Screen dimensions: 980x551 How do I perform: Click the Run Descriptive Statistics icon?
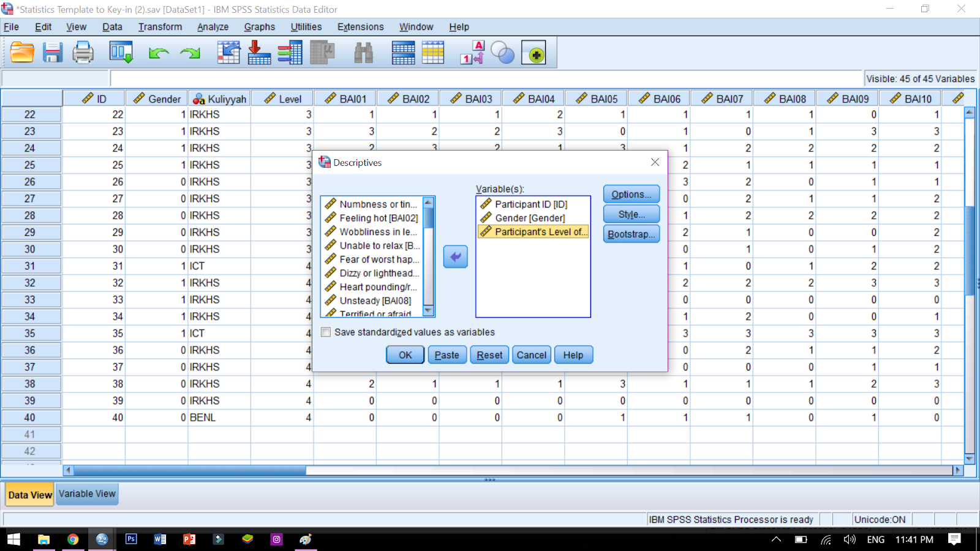(x=322, y=53)
